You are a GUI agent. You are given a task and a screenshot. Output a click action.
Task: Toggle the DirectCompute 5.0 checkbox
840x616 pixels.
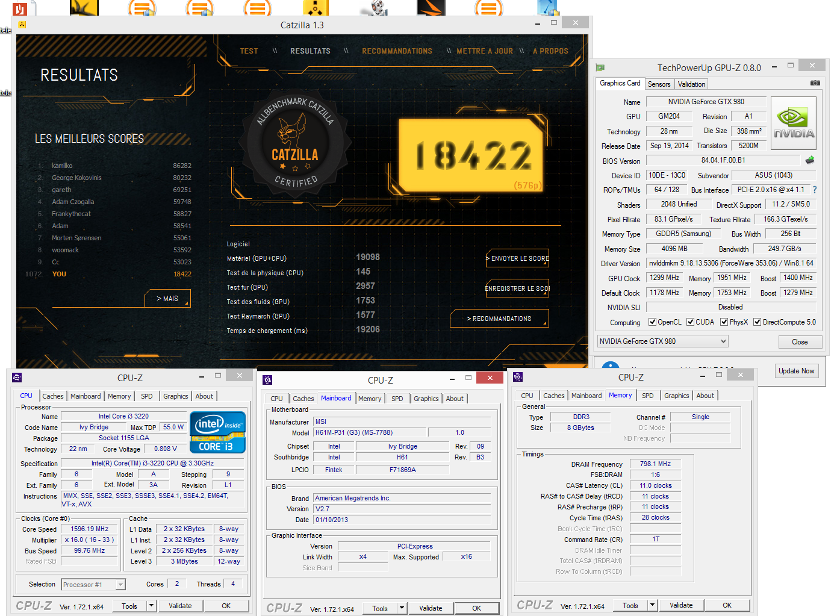(x=757, y=322)
